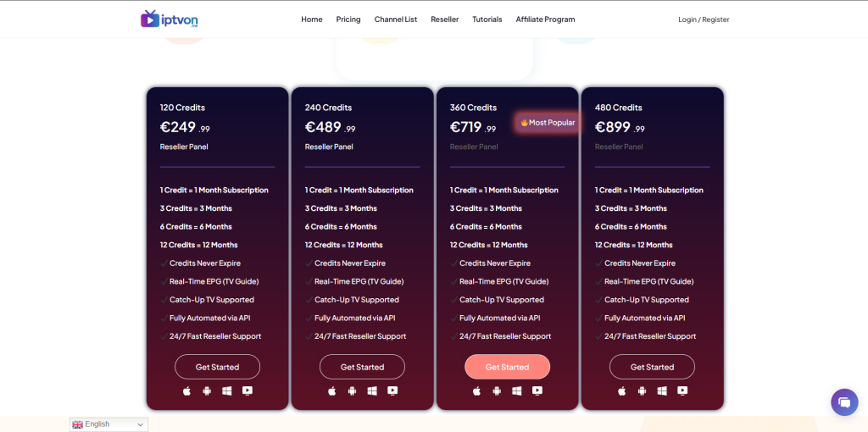Open the Affiliate Program page

545,19
